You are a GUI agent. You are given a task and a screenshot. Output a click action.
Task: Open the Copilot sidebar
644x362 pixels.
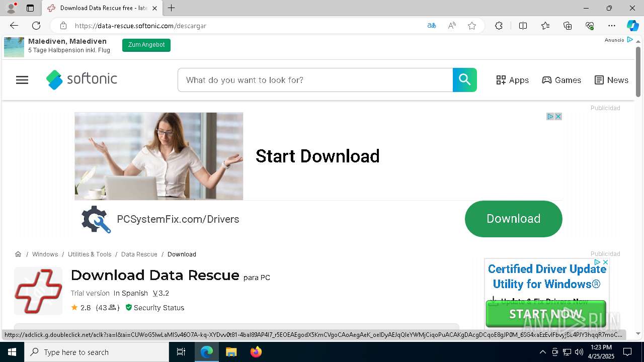[x=632, y=26]
